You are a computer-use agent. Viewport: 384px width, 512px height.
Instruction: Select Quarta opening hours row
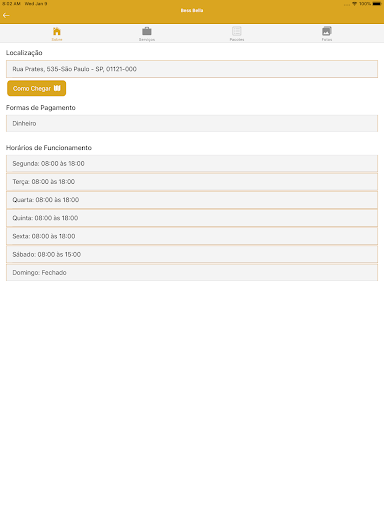point(192,200)
